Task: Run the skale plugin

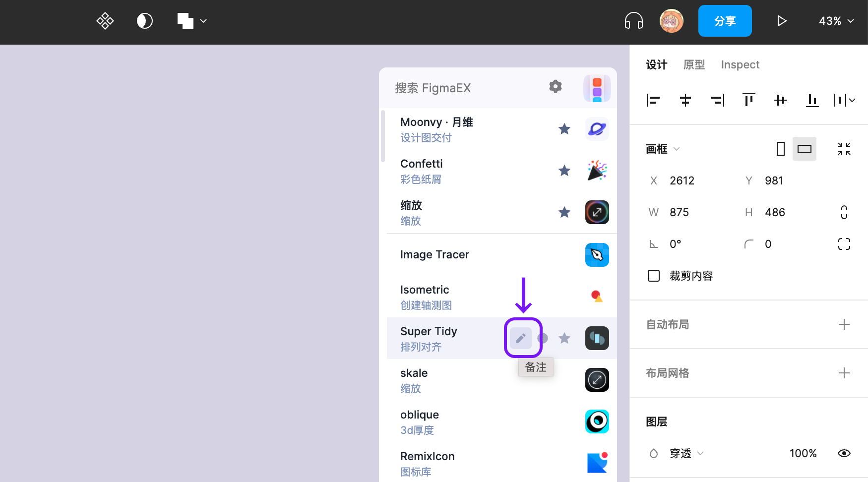Action: click(x=501, y=380)
